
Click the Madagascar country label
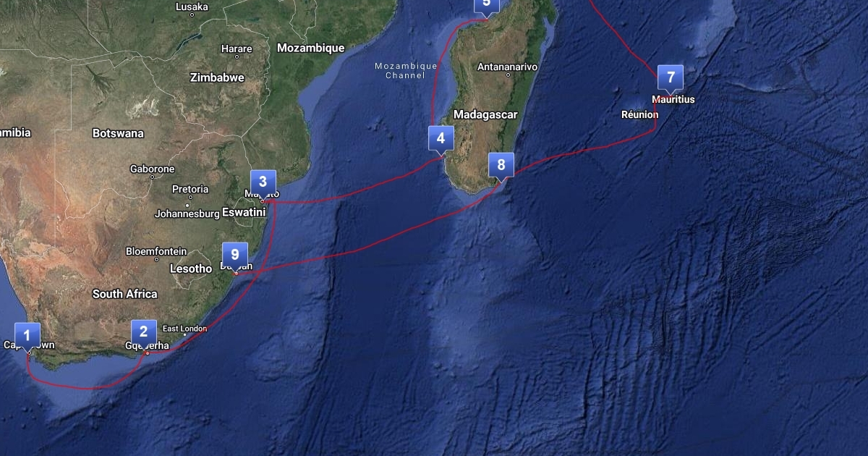(485, 114)
